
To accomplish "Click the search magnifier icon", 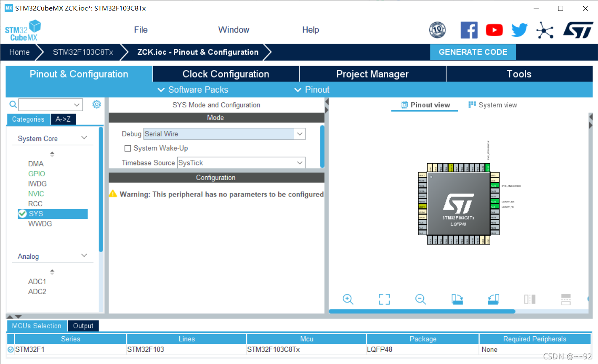I will (13, 104).
